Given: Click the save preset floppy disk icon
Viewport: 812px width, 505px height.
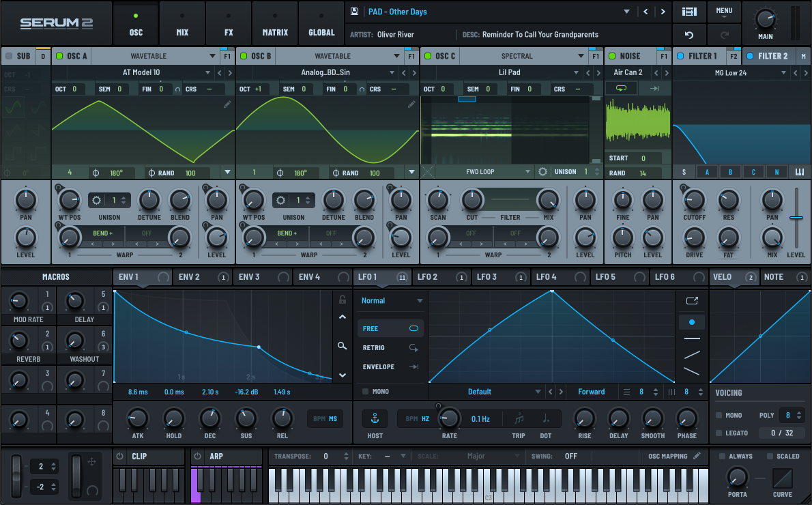Looking at the screenshot, I should click(x=354, y=12).
